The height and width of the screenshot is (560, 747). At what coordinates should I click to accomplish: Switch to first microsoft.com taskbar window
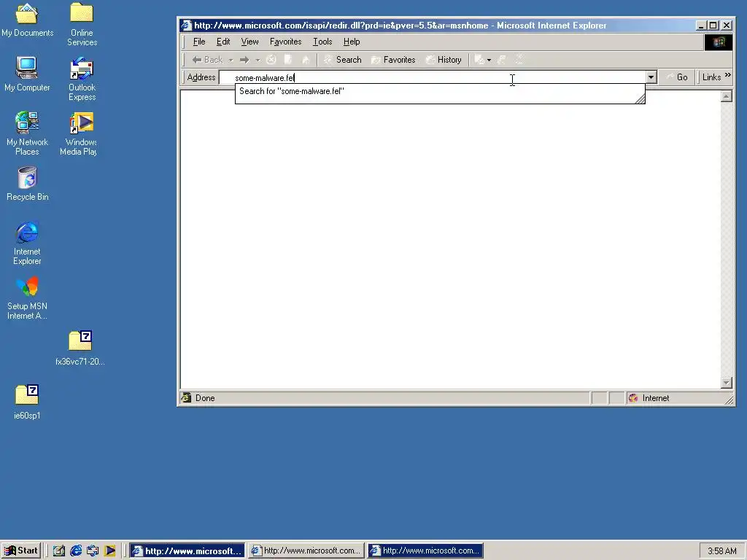click(x=187, y=551)
